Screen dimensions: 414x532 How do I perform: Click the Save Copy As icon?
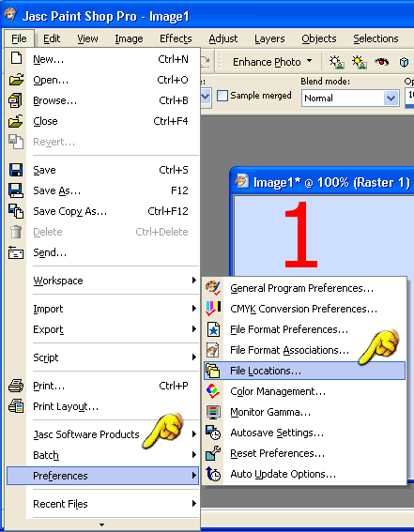pyautogui.click(x=16, y=211)
